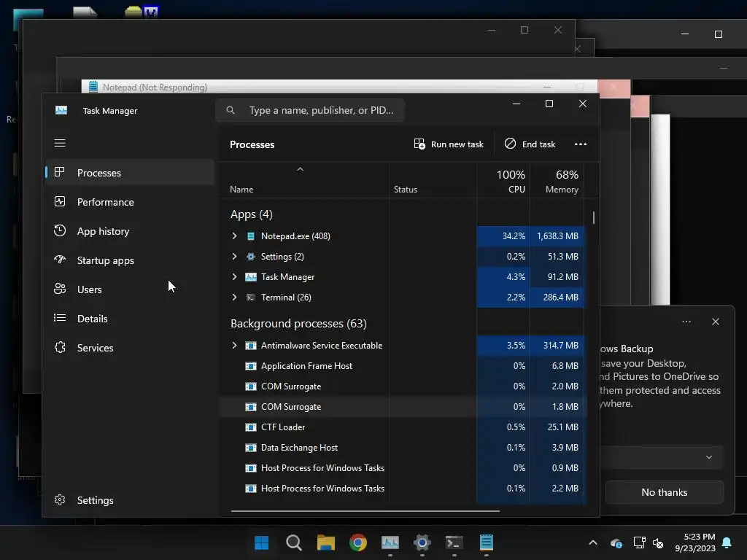747x560 pixels.
Task: Click No thanks in the Windows Backup notification
Action: pyautogui.click(x=664, y=492)
